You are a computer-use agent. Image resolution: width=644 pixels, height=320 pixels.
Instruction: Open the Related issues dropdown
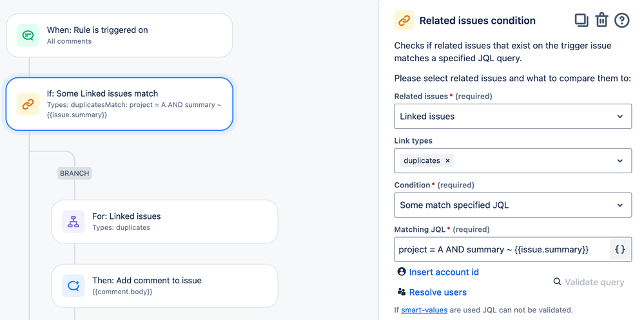click(512, 117)
